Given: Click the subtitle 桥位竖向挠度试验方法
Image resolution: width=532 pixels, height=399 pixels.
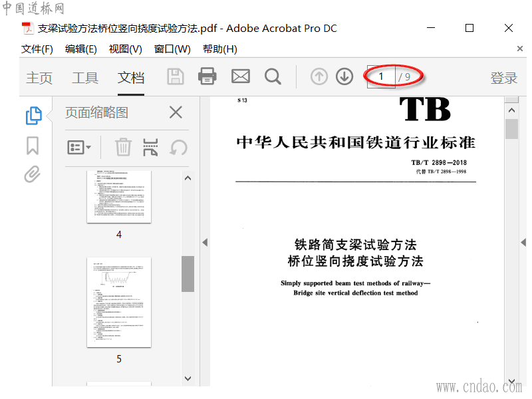Looking at the screenshot, I should 355,261.
